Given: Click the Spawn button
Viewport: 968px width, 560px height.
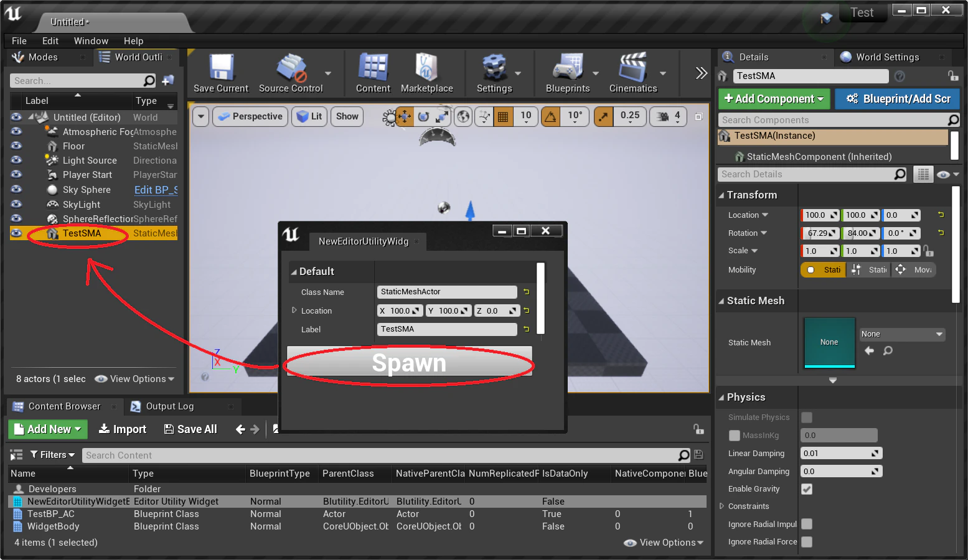Looking at the screenshot, I should click(x=409, y=363).
